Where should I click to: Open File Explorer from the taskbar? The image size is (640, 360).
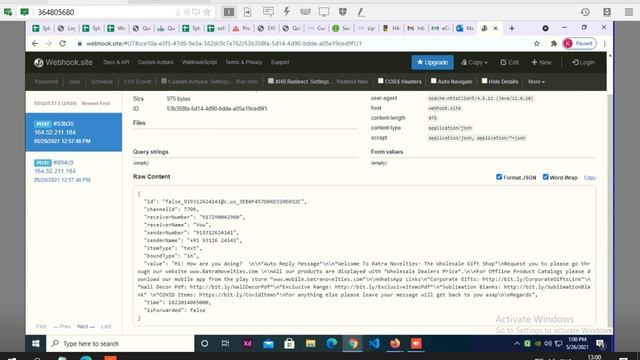(311, 343)
